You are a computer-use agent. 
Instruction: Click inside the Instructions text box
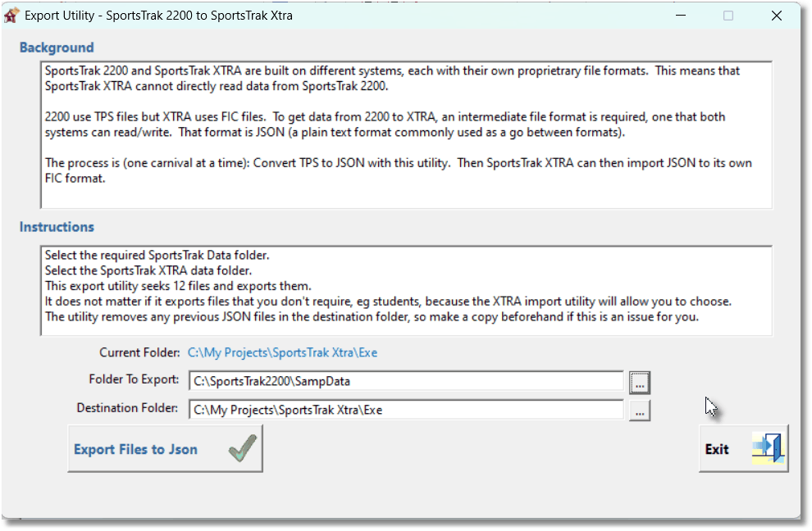point(407,291)
